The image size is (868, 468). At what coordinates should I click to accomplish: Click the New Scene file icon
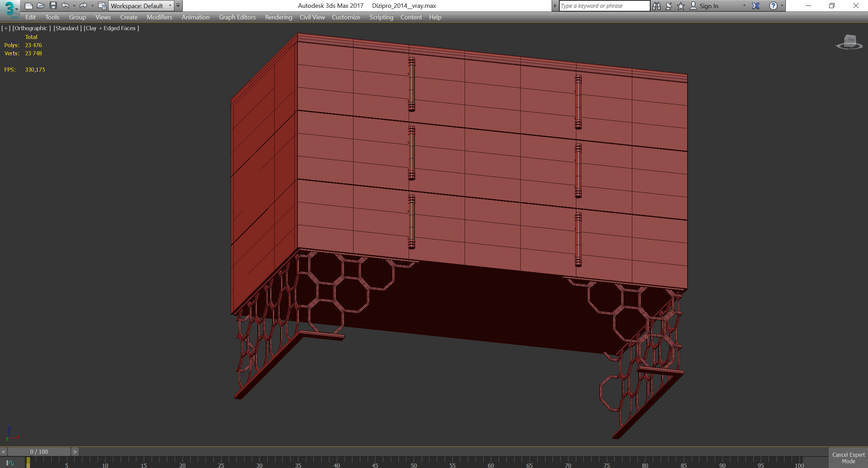pyautogui.click(x=29, y=5)
